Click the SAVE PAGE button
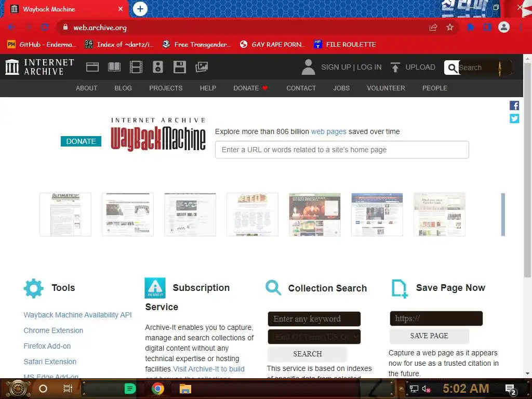The height and width of the screenshot is (399, 532). (429, 336)
